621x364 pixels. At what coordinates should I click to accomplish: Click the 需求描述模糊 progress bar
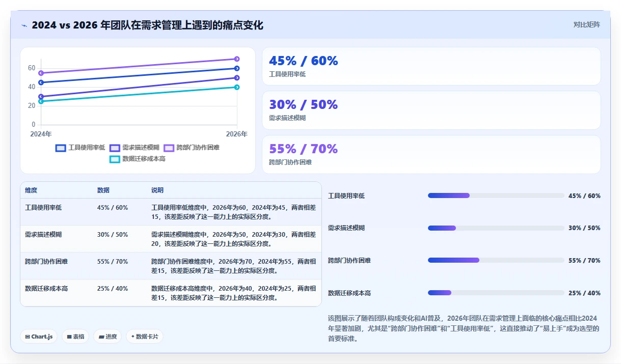tap(496, 228)
